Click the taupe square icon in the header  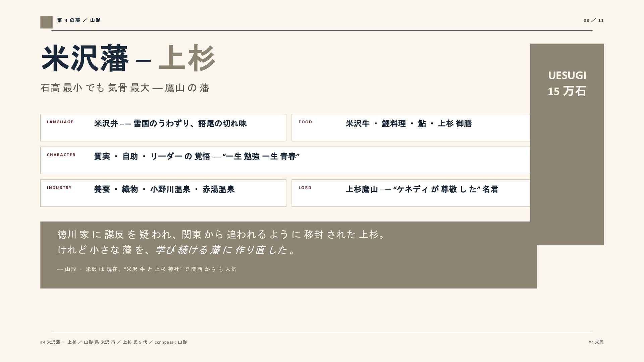click(46, 22)
